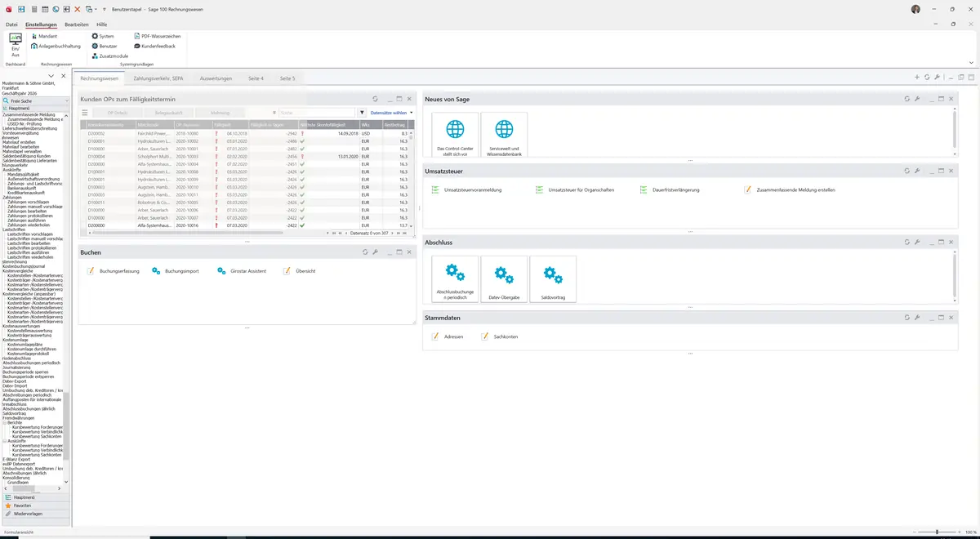Open Umsatzsteuer für Organschaften

click(575, 189)
